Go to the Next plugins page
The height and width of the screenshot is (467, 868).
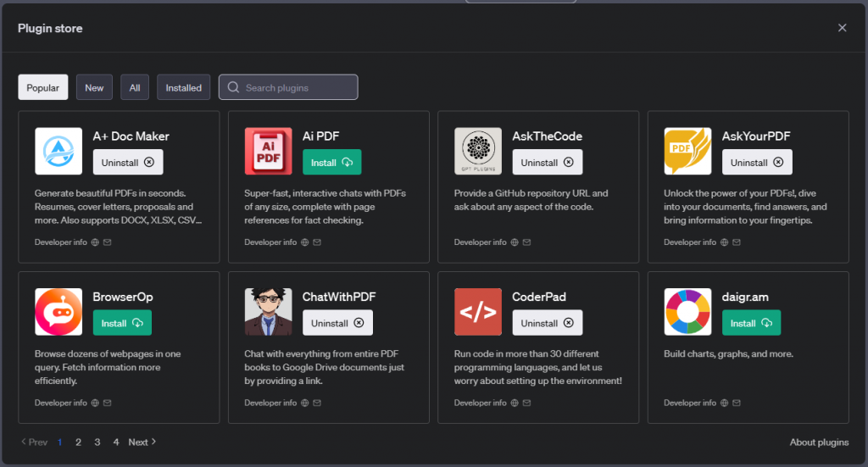tap(142, 442)
